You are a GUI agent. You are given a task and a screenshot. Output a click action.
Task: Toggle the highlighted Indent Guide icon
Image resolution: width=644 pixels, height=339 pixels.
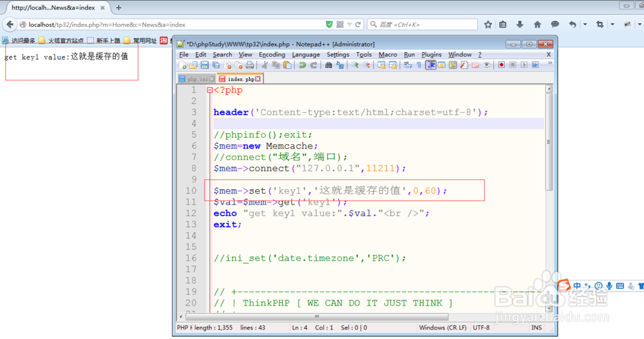[x=430, y=65]
